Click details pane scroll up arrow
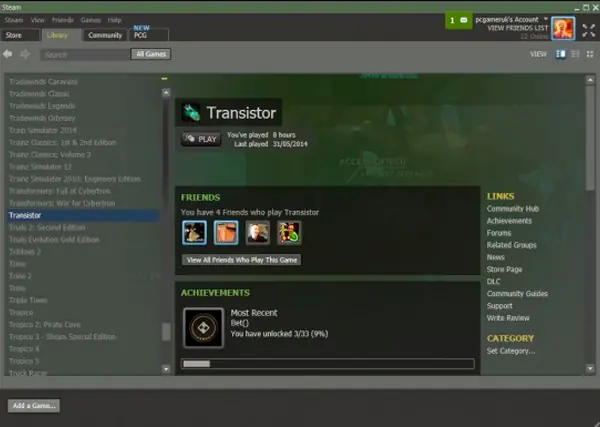 tap(590, 80)
